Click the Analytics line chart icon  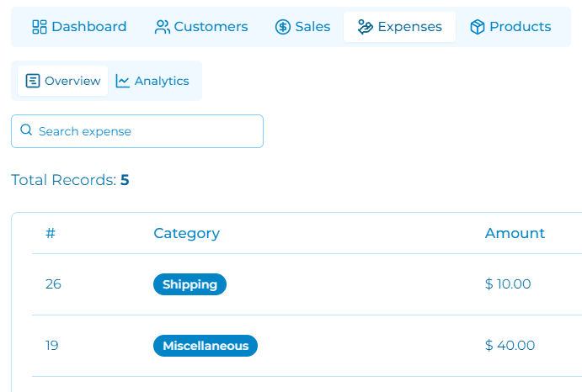pyautogui.click(x=122, y=81)
